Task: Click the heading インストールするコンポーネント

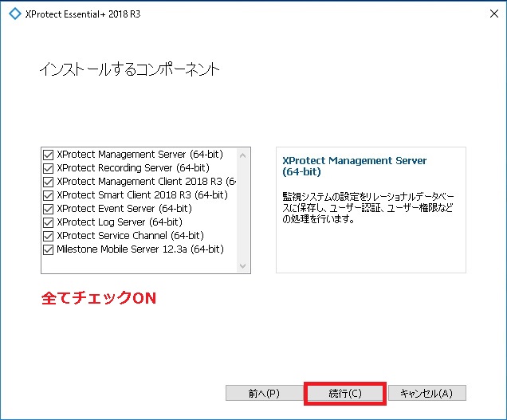Action: coord(129,69)
